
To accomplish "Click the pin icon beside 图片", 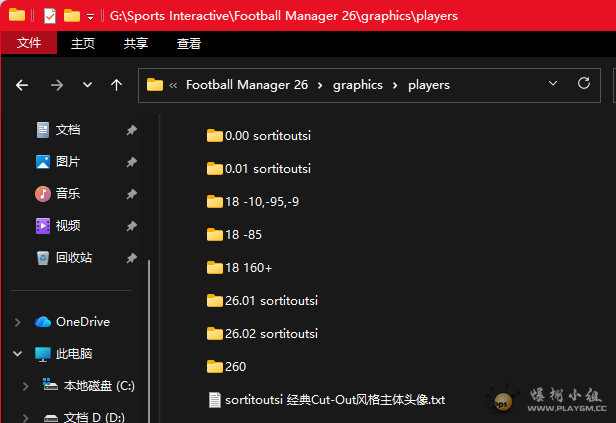I will point(132,162).
